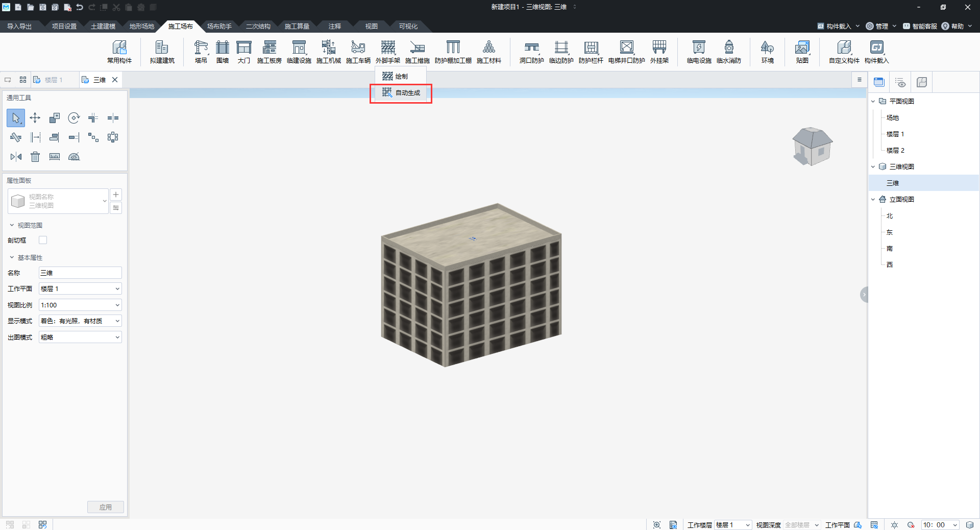Select the 大门 gate tool
The width and height of the screenshot is (980, 530).
point(244,52)
